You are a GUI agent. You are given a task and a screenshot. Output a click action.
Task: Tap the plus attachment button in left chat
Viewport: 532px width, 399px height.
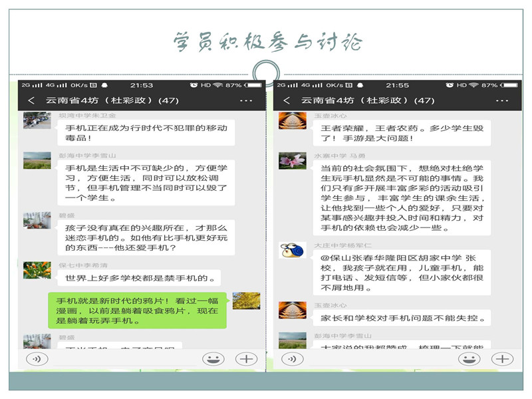[x=246, y=359]
